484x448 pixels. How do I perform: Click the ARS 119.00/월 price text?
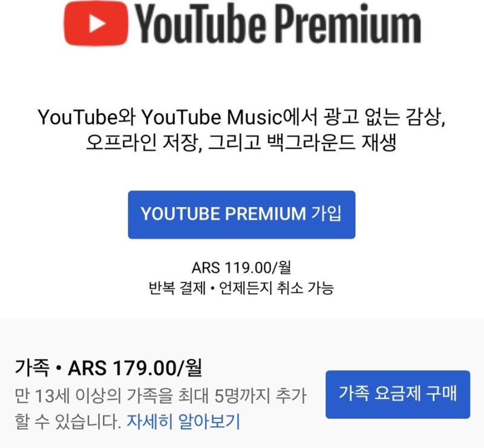click(x=241, y=268)
